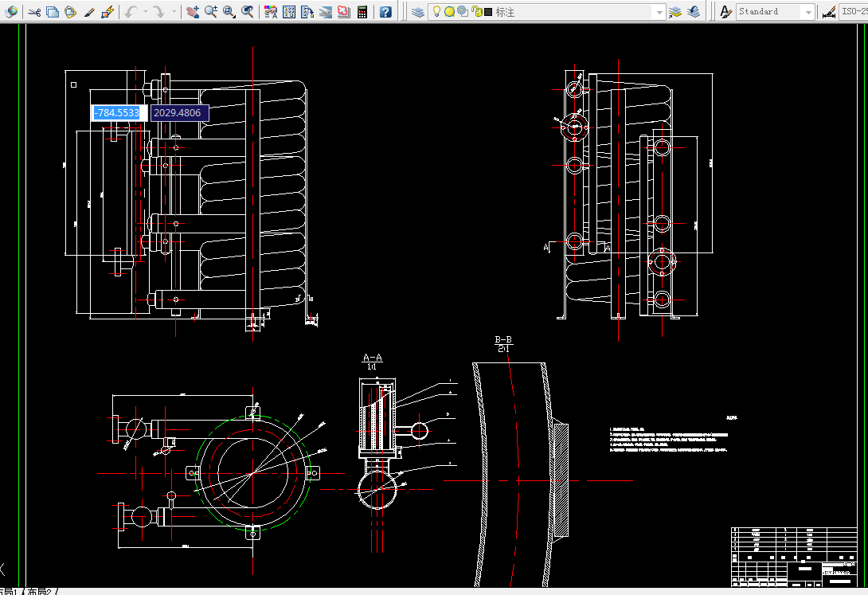
Task: Click the -784.5533 coordinate input field
Action: 119,113
